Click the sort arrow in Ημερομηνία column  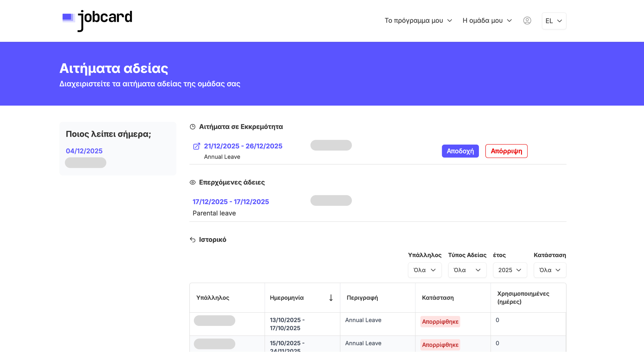[331, 298]
